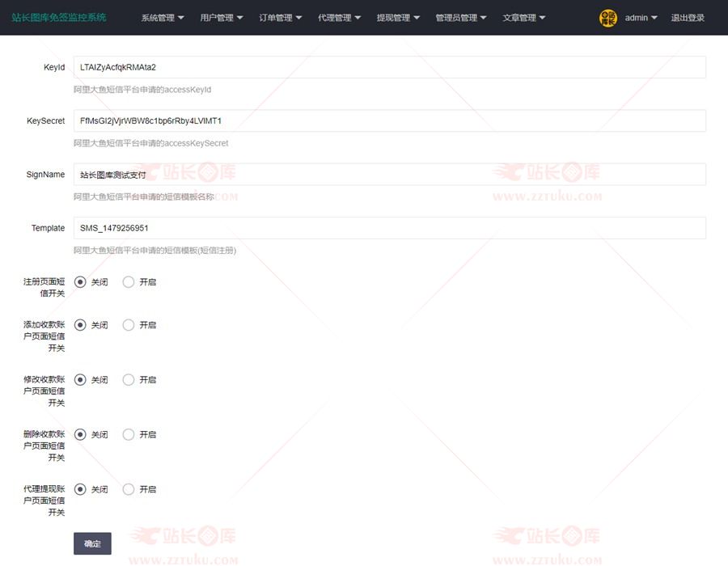The height and width of the screenshot is (566, 728).
Task: Click the Template input box
Action: click(389, 228)
